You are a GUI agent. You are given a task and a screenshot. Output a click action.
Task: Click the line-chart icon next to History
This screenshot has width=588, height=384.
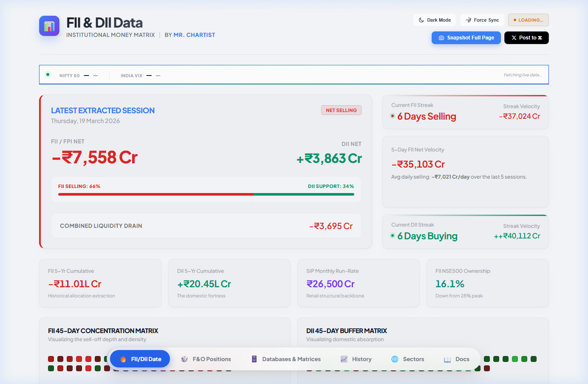click(x=343, y=359)
